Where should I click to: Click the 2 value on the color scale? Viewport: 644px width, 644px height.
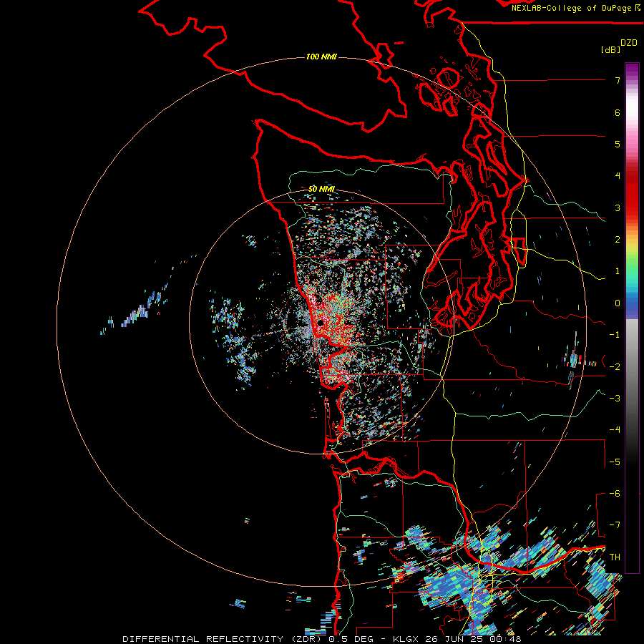(x=618, y=240)
